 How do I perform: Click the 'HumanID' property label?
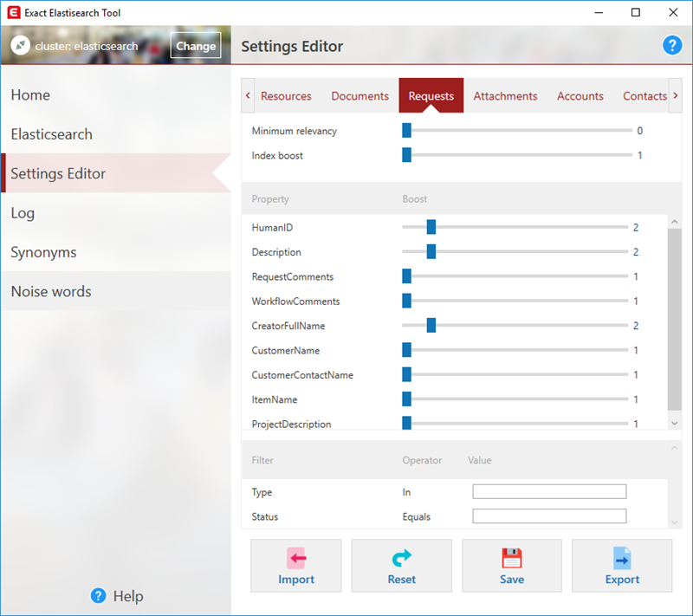(272, 228)
